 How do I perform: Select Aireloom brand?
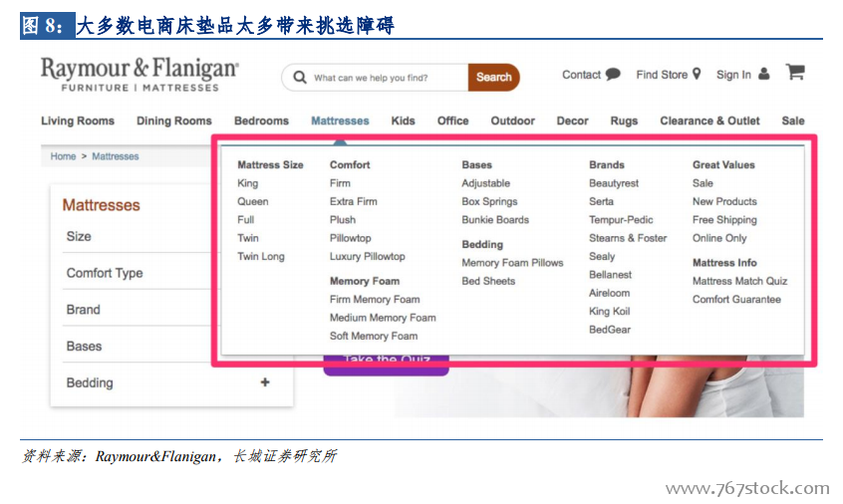click(x=609, y=293)
